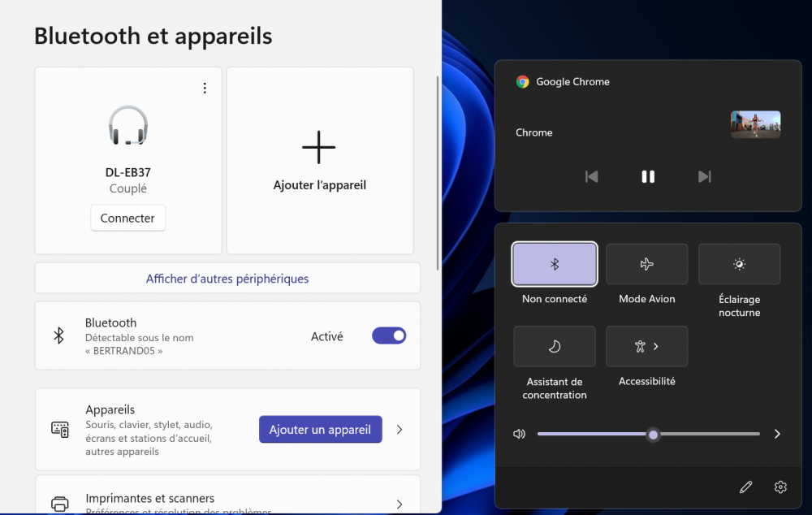Toggle the Bluetooth quick settings tile
This screenshot has height=515, width=812.
click(x=555, y=264)
